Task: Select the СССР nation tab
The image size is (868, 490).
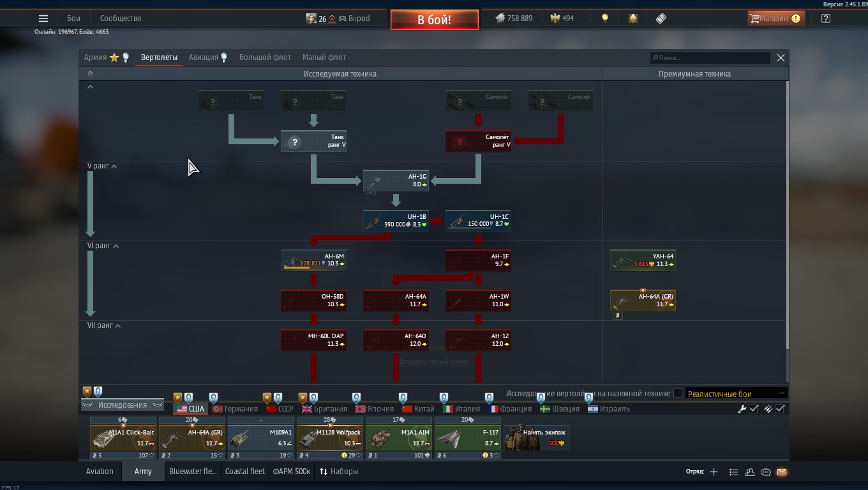Action: point(280,409)
